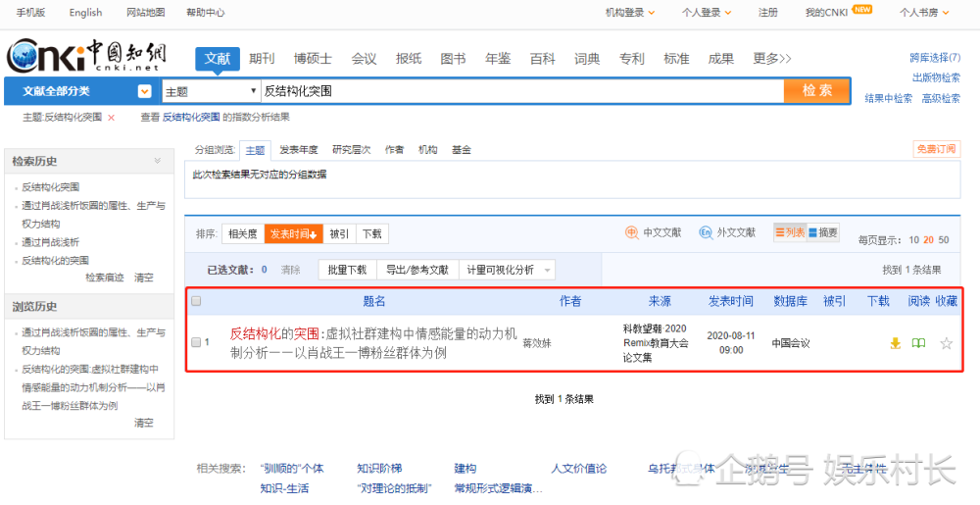Group results by 作者

394,150
